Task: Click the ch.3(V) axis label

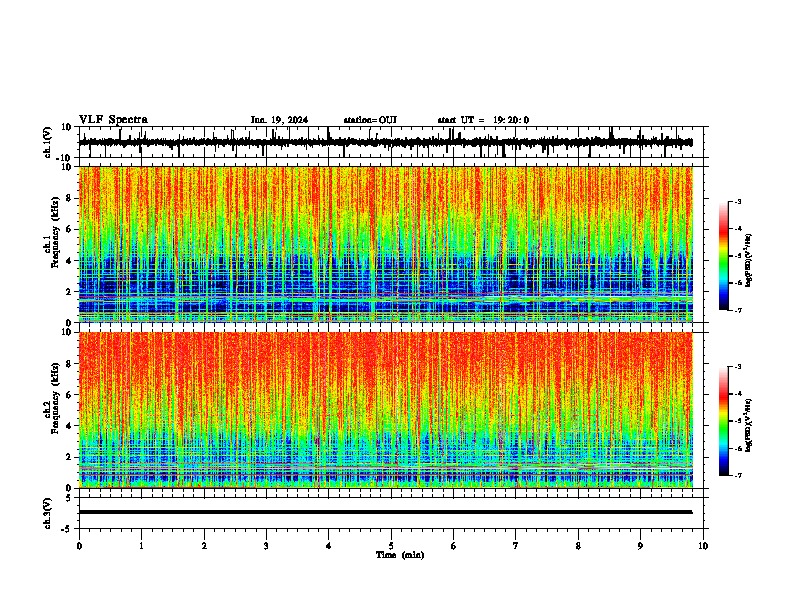Action: pos(48,513)
